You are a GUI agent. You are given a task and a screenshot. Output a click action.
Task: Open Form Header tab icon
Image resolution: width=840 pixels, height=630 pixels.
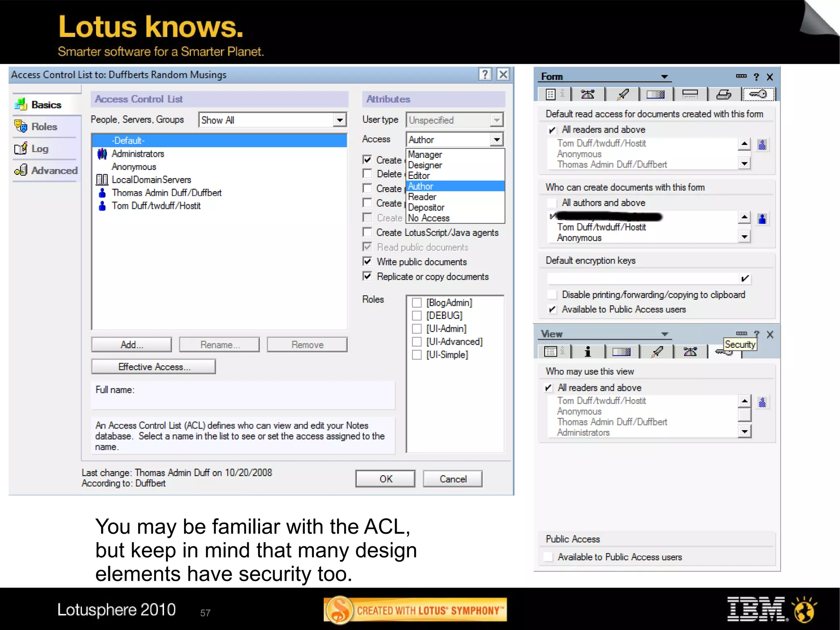pos(690,94)
